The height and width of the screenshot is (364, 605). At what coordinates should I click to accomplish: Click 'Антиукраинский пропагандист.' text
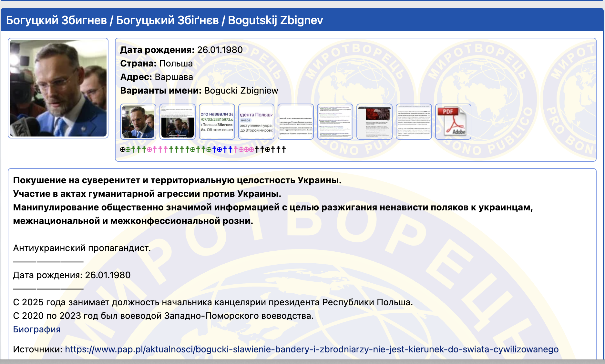coord(82,248)
